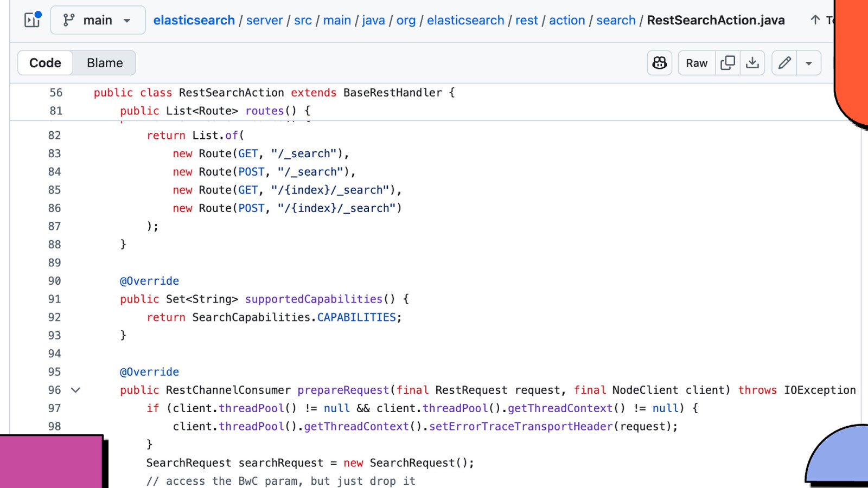
Task: Open Copilot chat for this file
Action: (x=660, y=63)
